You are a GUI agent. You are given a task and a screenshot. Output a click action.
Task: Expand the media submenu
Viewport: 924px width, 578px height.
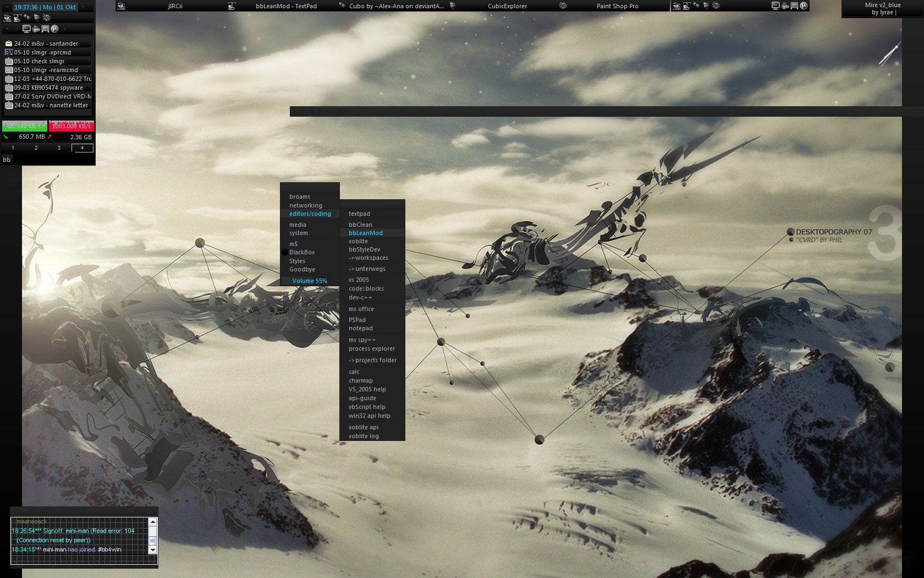(x=310, y=225)
